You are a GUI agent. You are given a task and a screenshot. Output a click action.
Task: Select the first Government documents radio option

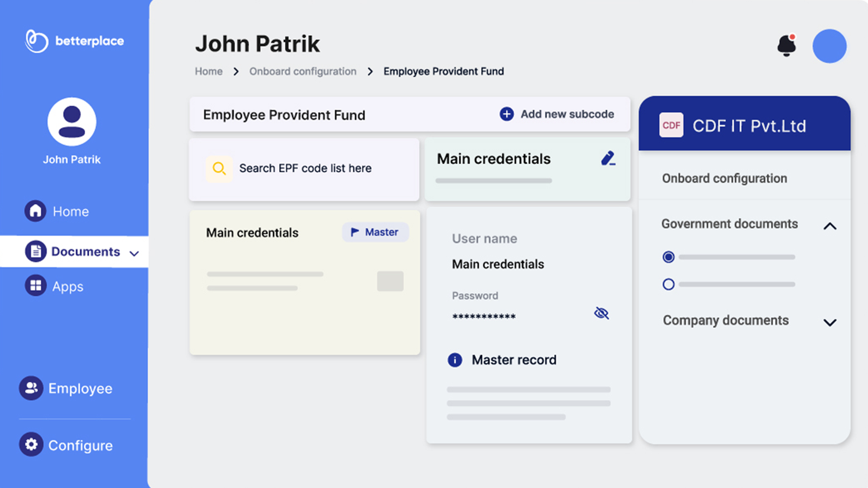(x=668, y=257)
